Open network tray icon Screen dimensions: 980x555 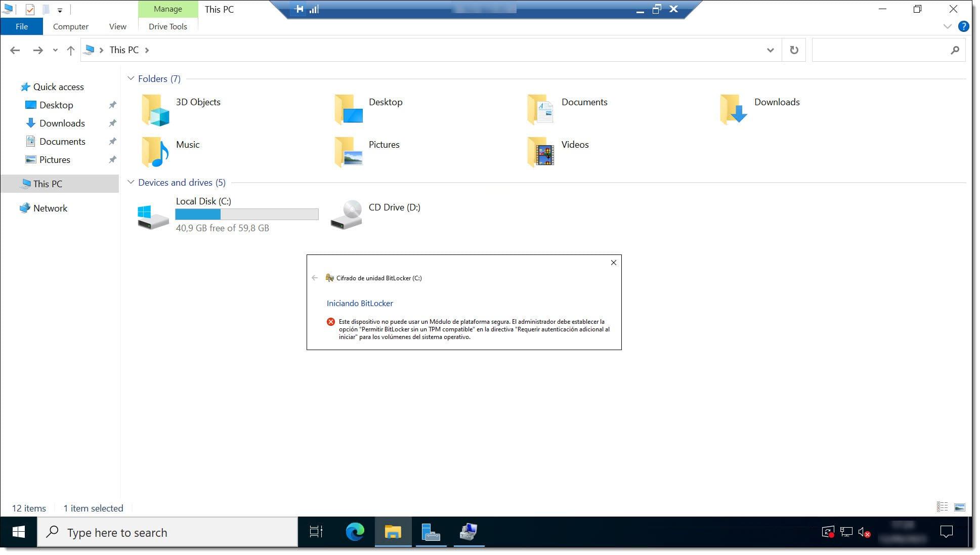846,532
